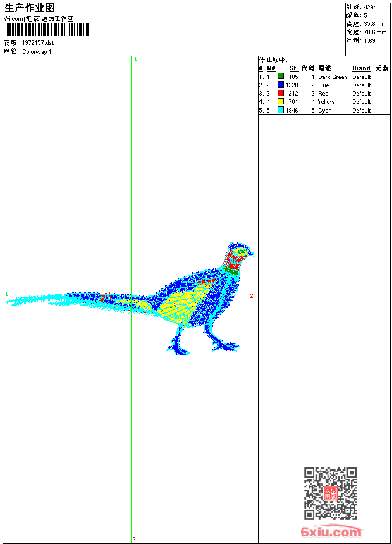
Task: Click the 'Cyan' description text
Action: click(x=325, y=111)
